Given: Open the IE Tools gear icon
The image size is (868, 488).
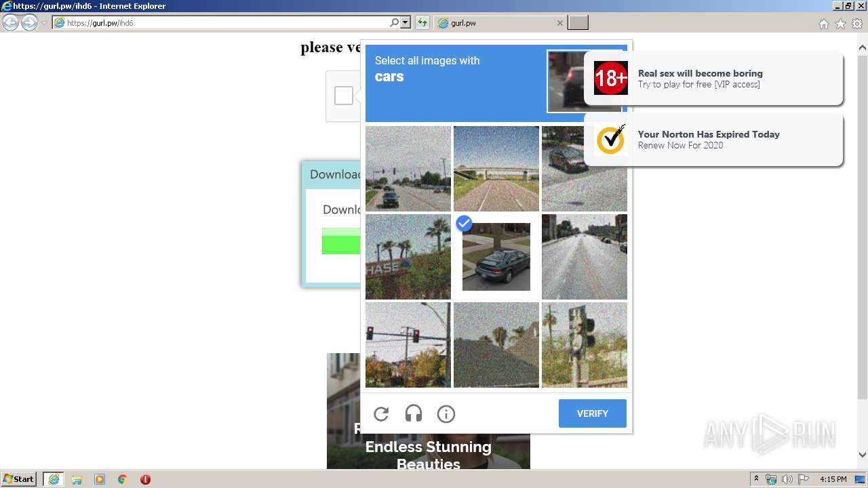Looking at the screenshot, I should tap(857, 24).
